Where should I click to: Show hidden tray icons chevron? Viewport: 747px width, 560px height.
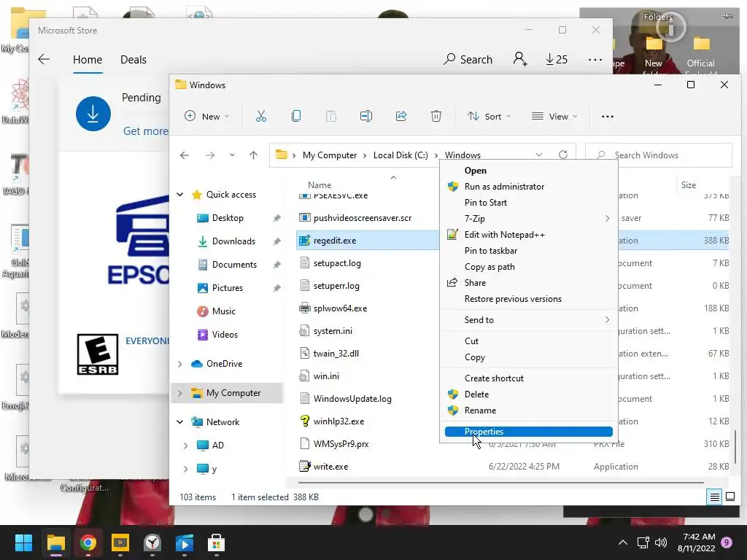623,542
